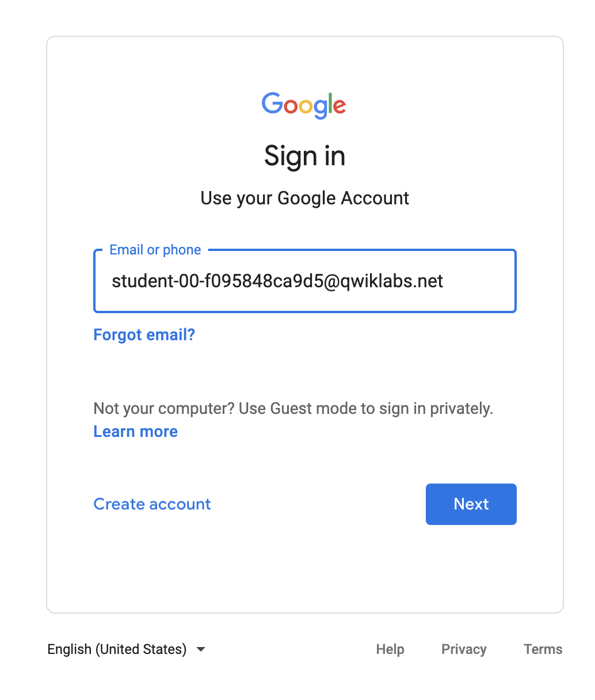Open the Learn more link about Guest mode
Viewport: 595px width, 700px height.
click(x=135, y=431)
